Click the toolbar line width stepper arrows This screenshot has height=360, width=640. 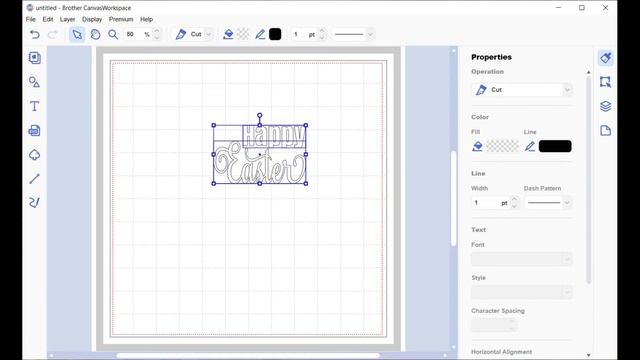pyautogui.click(x=322, y=34)
